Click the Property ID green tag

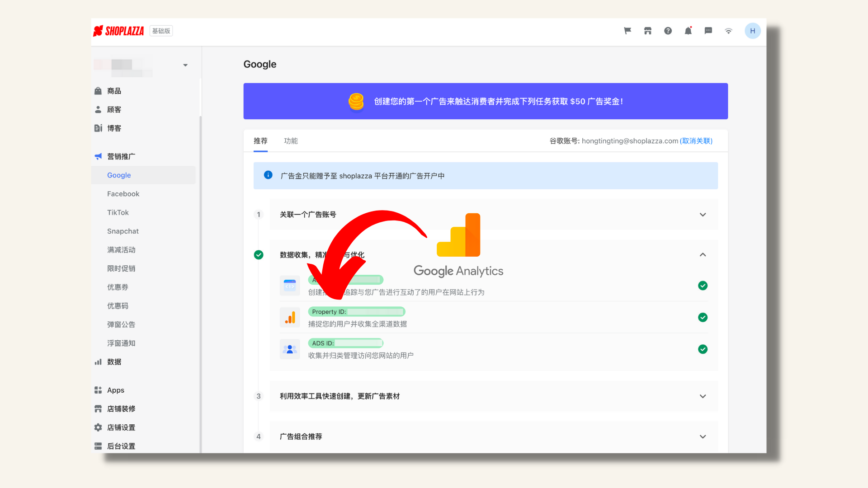click(x=356, y=312)
